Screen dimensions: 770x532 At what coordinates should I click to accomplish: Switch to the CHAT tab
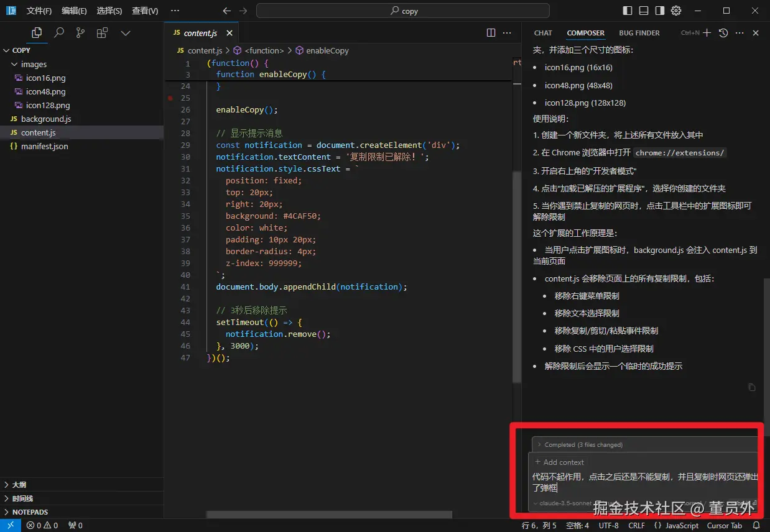[542, 33]
